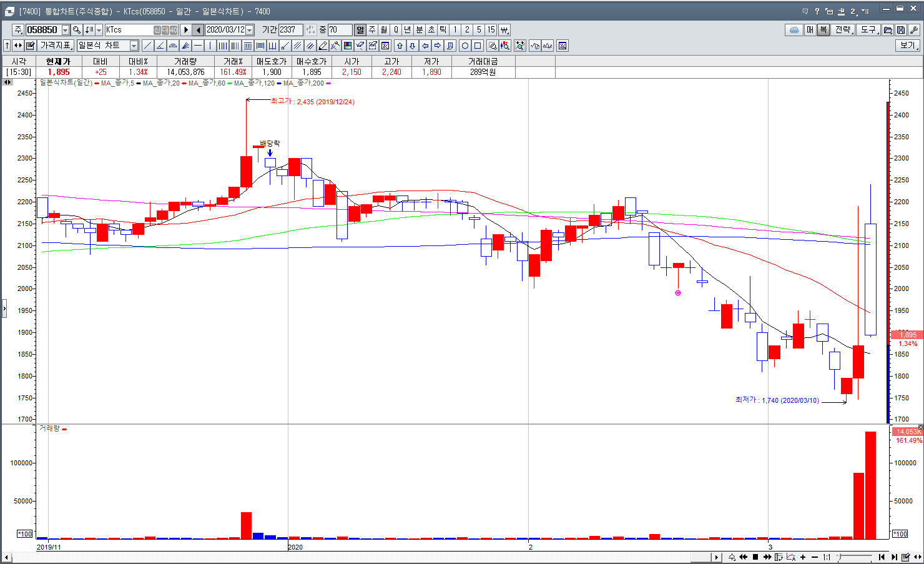This screenshot has height=564, width=924.
Task: Click the Q quarterly period button
Action: (x=396, y=29)
